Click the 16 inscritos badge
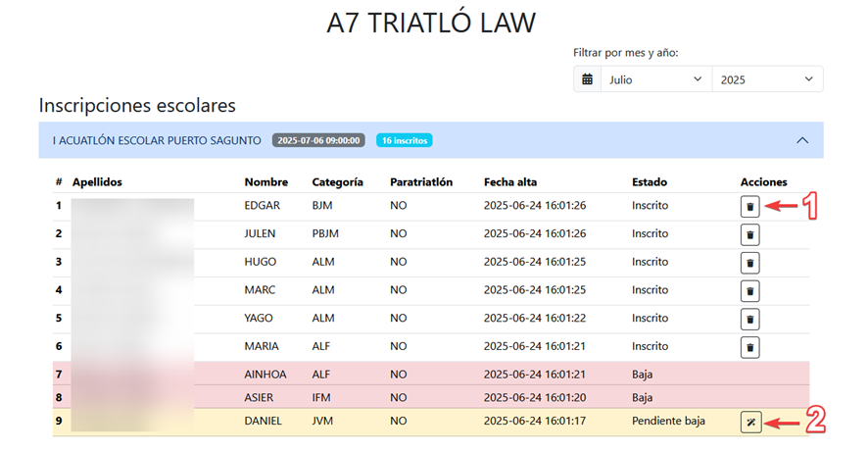Image resolution: width=868 pixels, height=452 pixels. click(x=404, y=140)
